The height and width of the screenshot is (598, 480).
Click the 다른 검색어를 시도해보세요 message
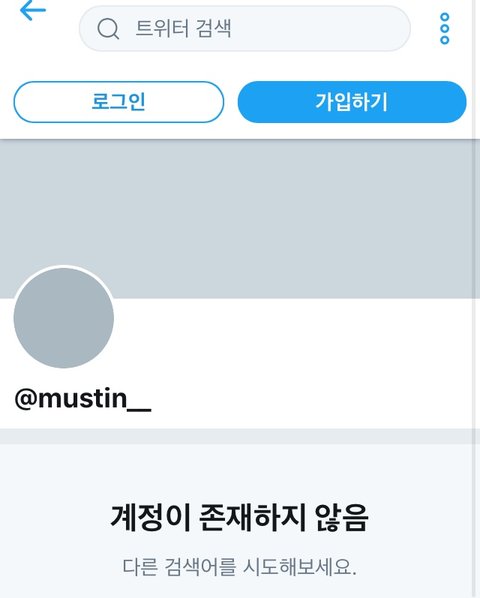point(239,567)
